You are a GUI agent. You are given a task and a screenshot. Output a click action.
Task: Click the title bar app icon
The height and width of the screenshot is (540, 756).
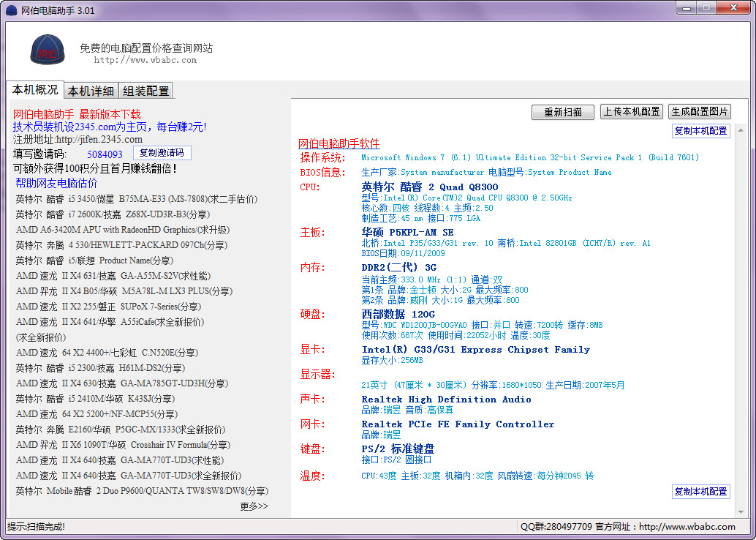pos(11,10)
